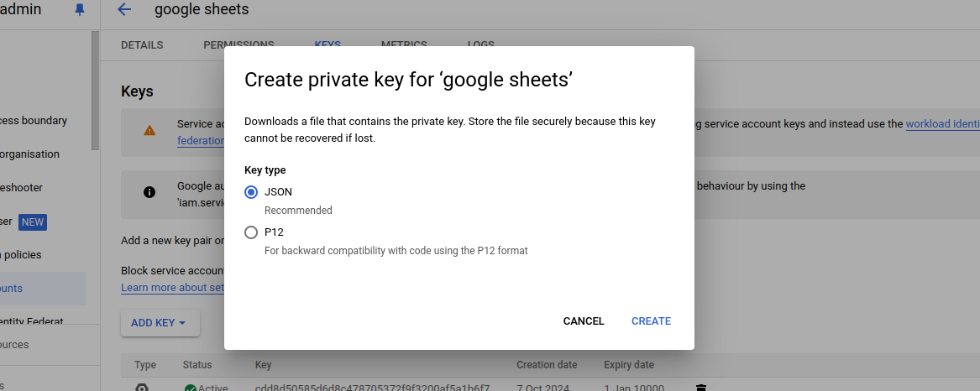Image resolution: width=980 pixels, height=391 pixels.
Task: Follow the workload identity link
Action: [x=942, y=123]
